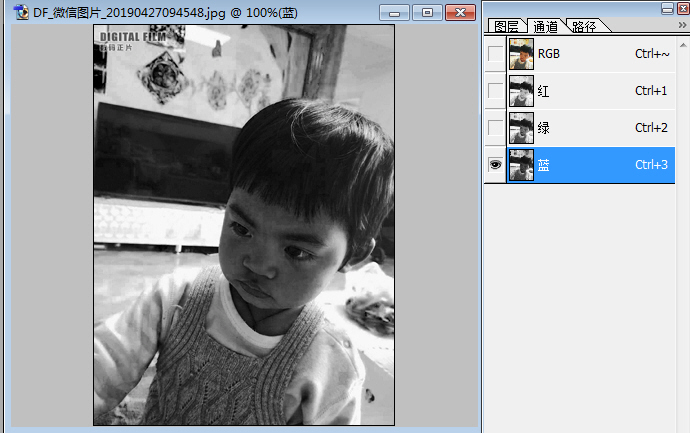The image size is (690, 433).
Task: Click the Red (红) channel thumbnail
Action: pyautogui.click(x=520, y=91)
